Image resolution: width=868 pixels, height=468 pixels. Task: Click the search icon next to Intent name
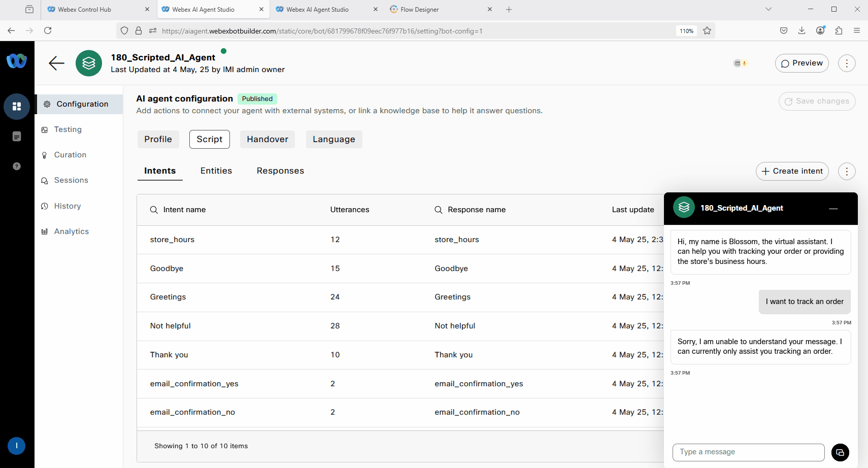click(154, 210)
